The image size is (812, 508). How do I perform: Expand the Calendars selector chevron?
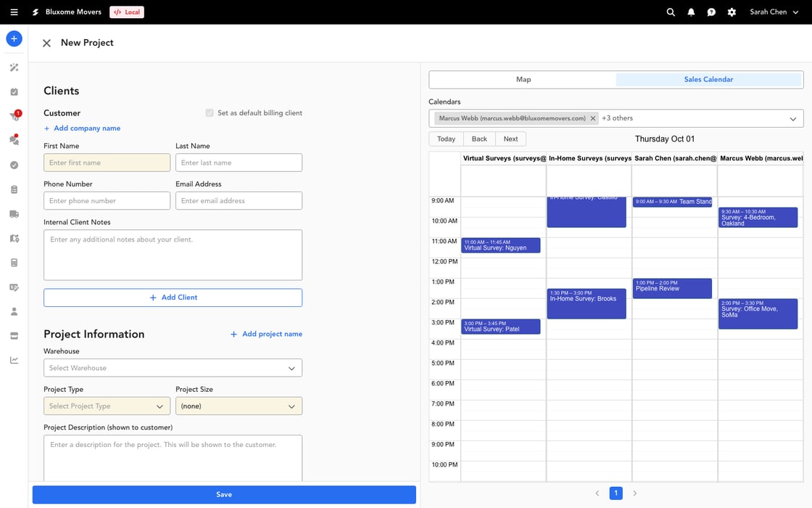click(793, 119)
